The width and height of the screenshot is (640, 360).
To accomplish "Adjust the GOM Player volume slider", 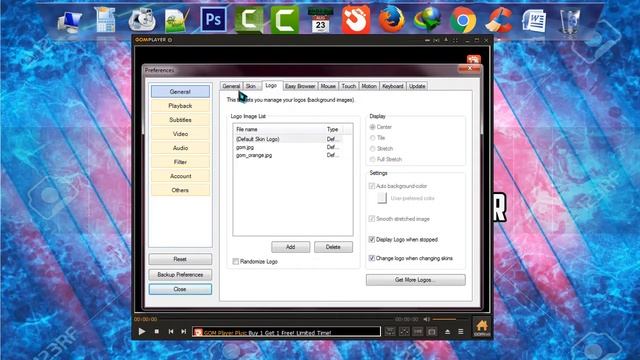I will point(449,319).
